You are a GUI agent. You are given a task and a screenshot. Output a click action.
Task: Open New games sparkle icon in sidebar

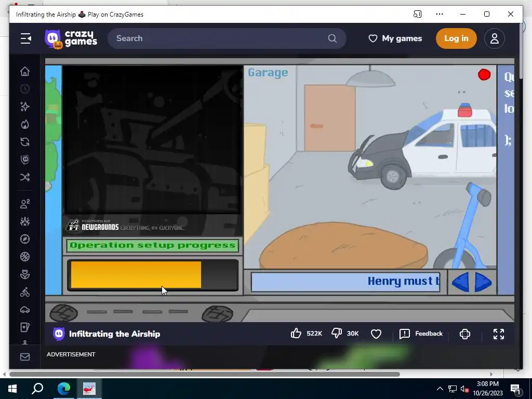(25, 107)
